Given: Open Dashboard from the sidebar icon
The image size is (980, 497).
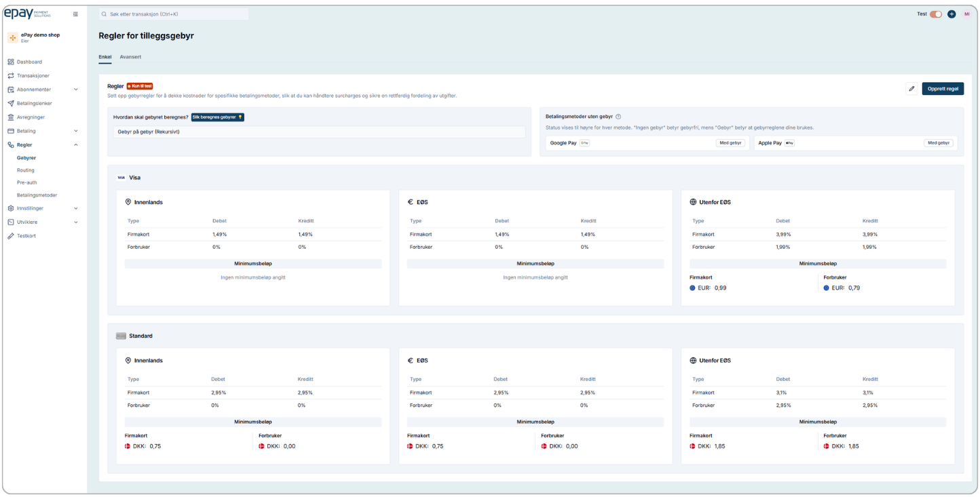Looking at the screenshot, I should point(11,62).
